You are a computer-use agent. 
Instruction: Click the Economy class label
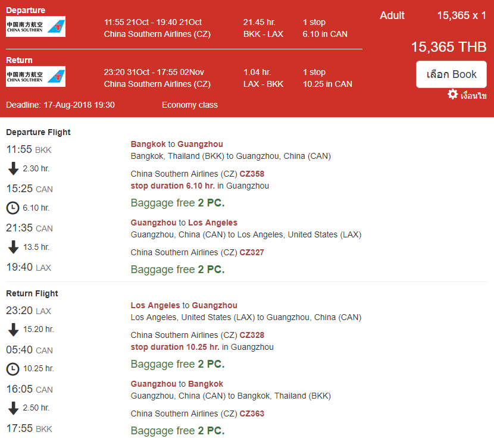coord(190,105)
